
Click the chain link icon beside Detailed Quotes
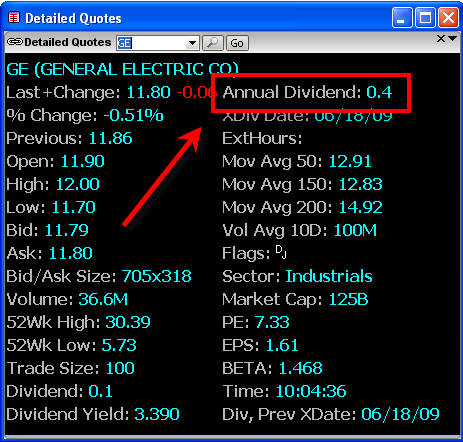click(x=15, y=42)
